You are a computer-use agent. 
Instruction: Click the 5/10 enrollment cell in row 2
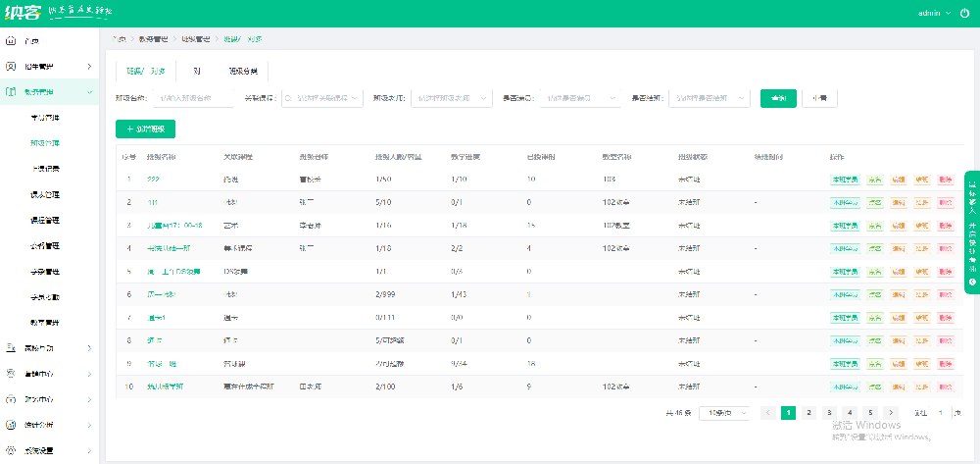(x=382, y=203)
